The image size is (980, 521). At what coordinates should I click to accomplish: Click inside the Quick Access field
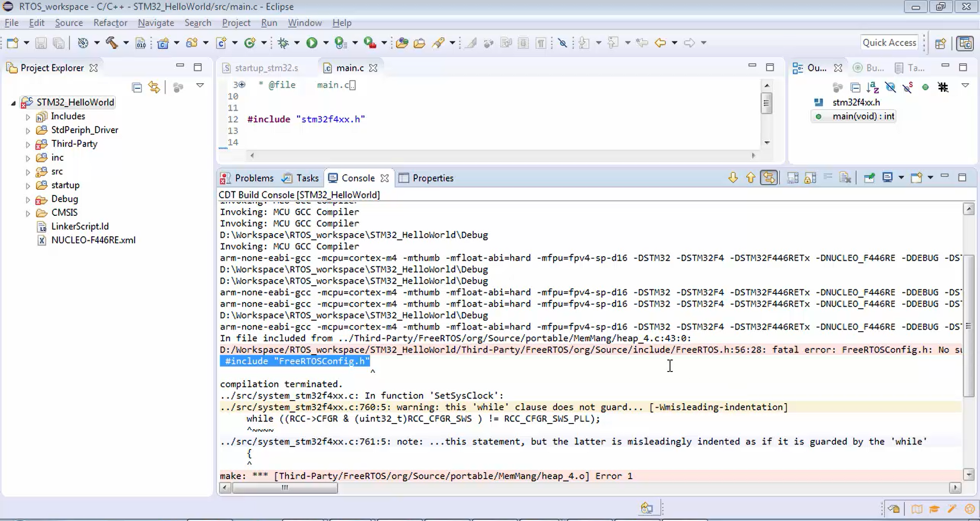coord(889,43)
